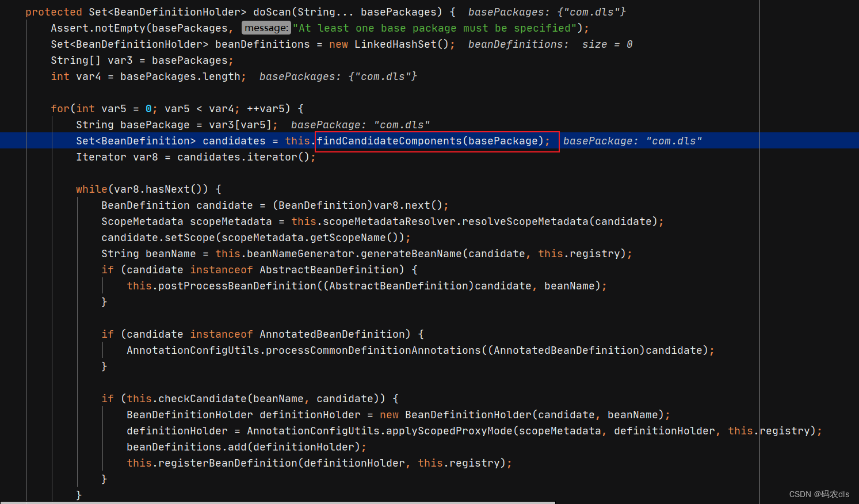The height and width of the screenshot is (504, 859).
Task: Click the horizontal scrollbar at editor bottom
Action: point(277,502)
